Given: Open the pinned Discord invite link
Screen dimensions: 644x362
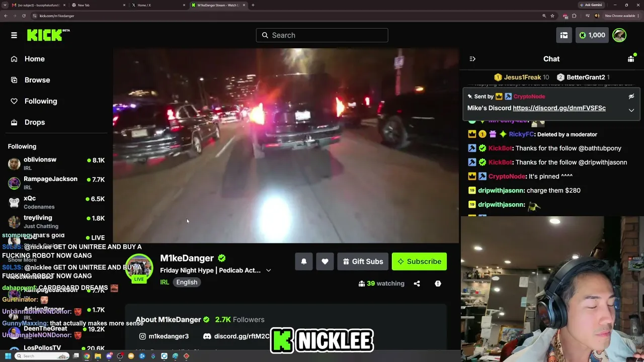Looking at the screenshot, I should click(559, 108).
